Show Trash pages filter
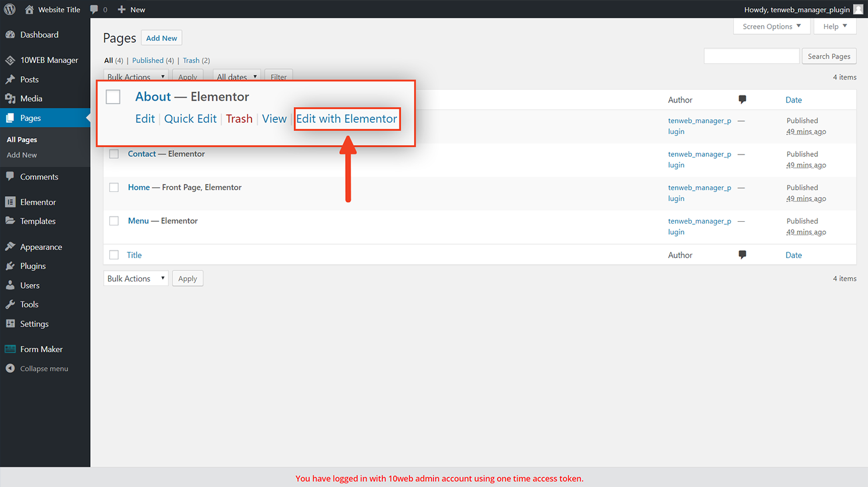 pyautogui.click(x=191, y=60)
